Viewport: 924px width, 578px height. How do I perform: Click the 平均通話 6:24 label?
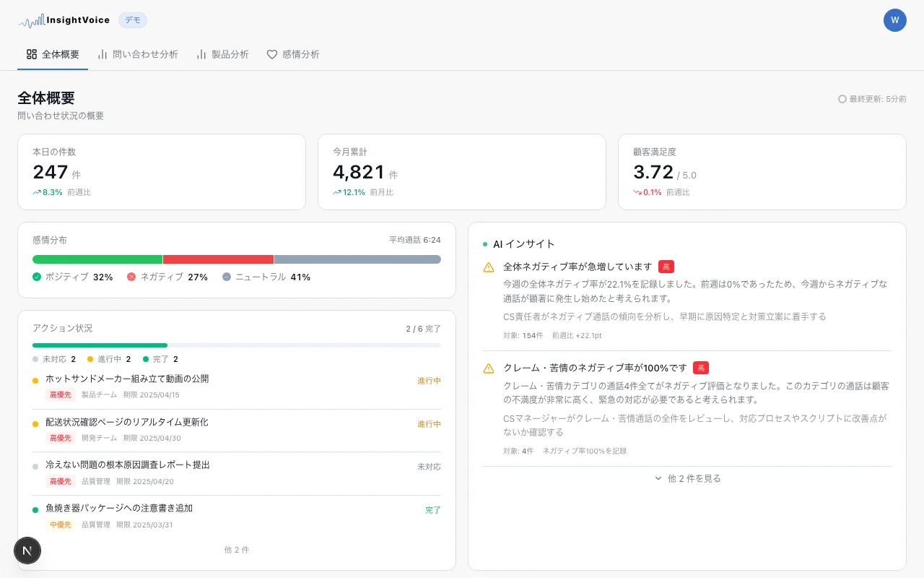(x=415, y=240)
